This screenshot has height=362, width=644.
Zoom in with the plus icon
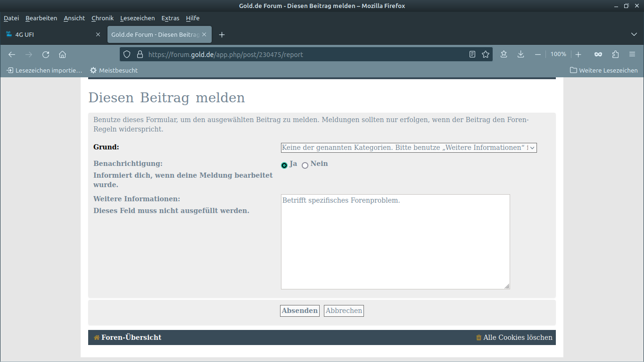coord(578,54)
